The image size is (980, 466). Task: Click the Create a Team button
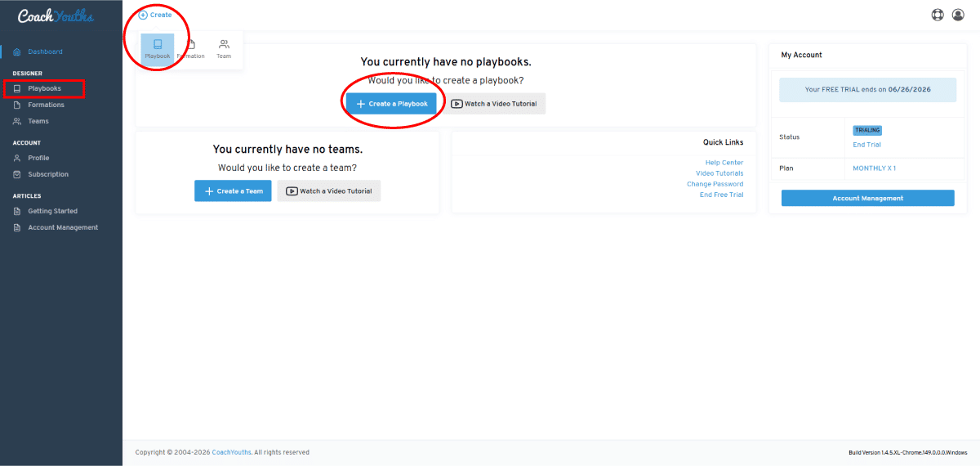pos(233,190)
